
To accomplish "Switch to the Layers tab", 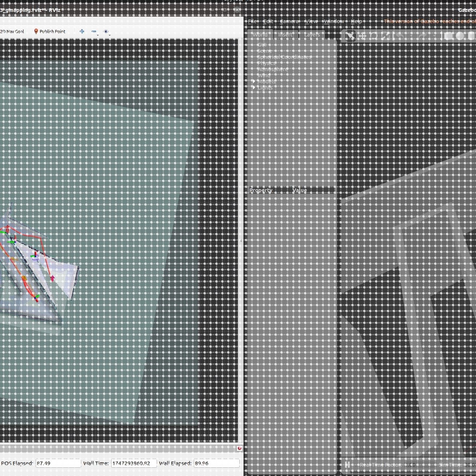I will pyautogui.click(x=312, y=35).
